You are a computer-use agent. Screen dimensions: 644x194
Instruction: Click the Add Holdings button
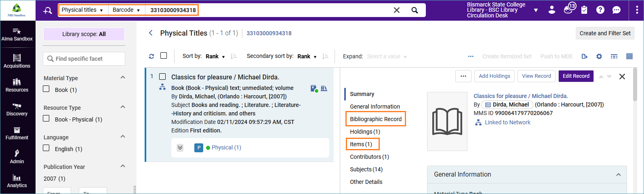point(494,76)
